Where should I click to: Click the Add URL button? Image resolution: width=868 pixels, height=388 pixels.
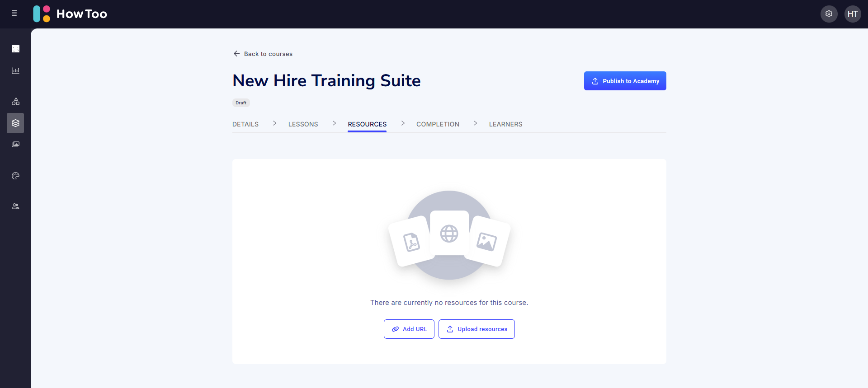[409, 329]
